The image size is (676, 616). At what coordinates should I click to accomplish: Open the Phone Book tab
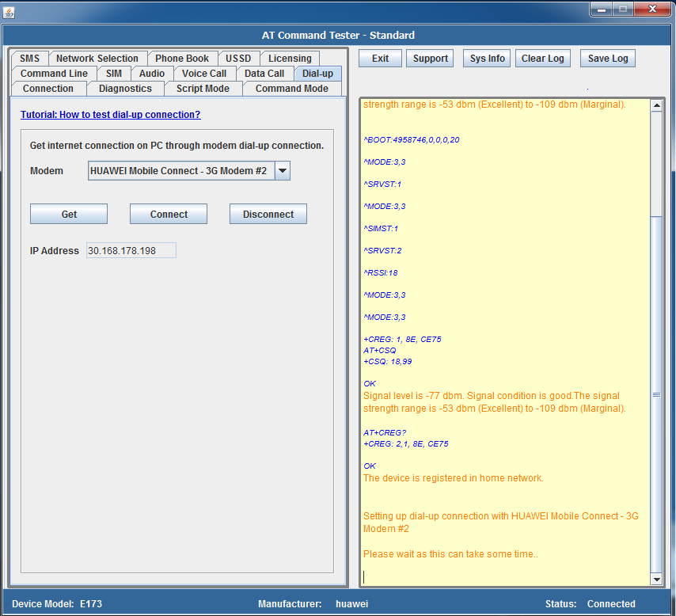pyautogui.click(x=182, y=59)
